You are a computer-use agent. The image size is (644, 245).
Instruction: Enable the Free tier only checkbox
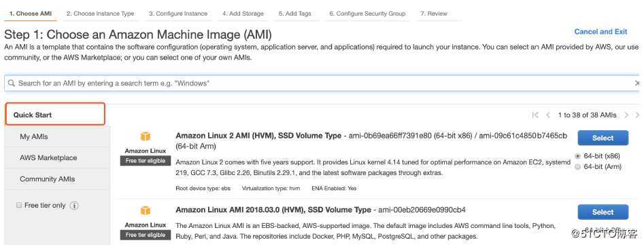tap(19, 205)
